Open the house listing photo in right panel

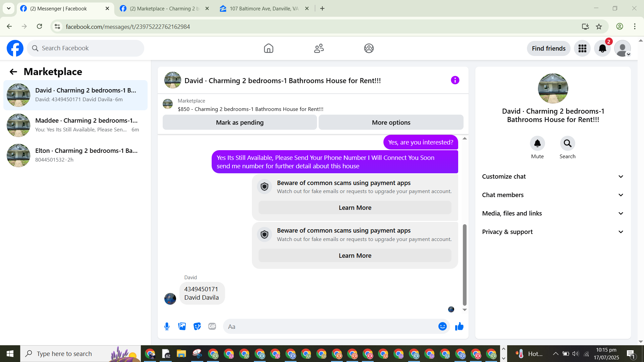553,88
